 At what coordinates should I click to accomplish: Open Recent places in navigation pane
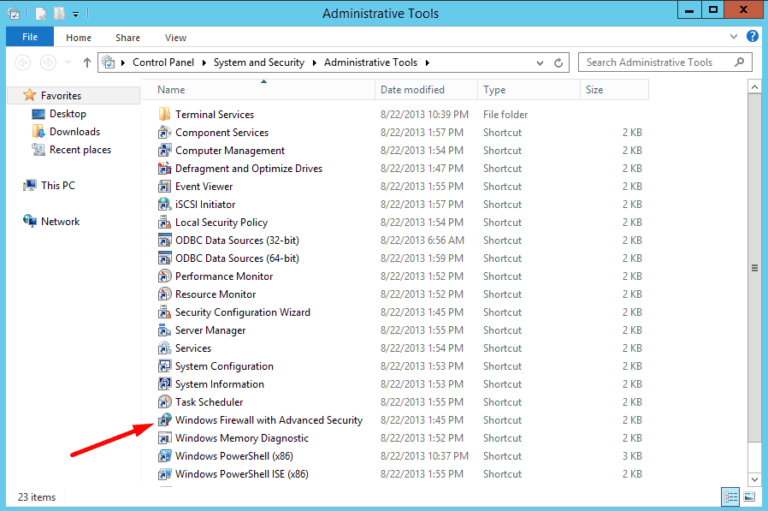point(80,150)
